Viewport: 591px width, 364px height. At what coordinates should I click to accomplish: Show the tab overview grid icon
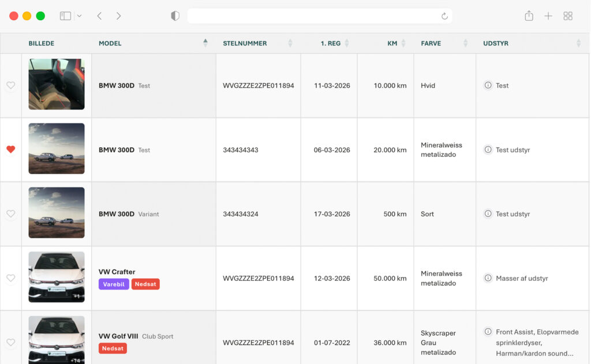coord(568,16)
